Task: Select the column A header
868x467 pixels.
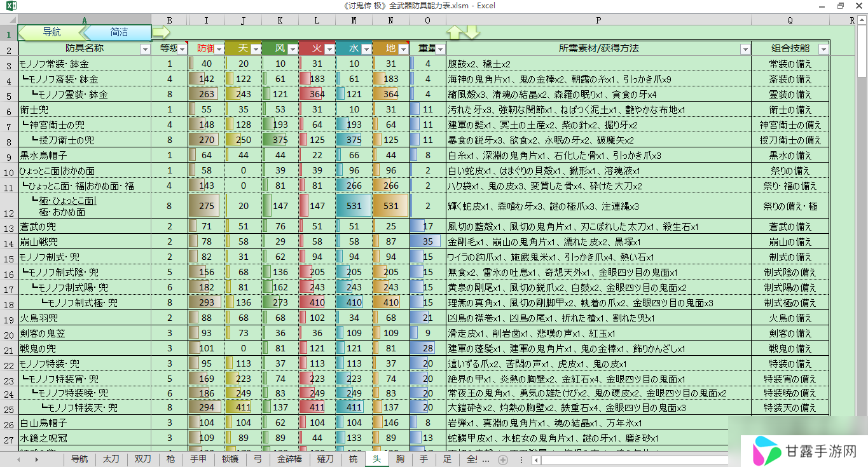Action: [85, 20]
